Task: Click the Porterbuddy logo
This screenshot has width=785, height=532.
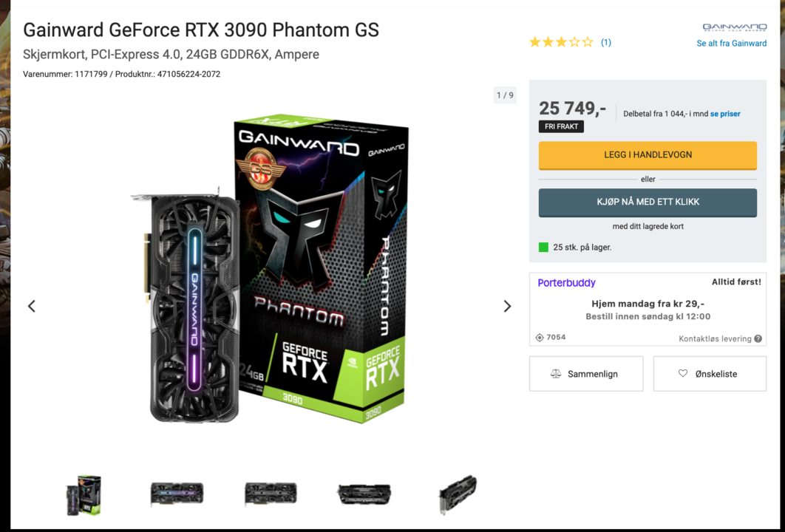Action: 566,283
